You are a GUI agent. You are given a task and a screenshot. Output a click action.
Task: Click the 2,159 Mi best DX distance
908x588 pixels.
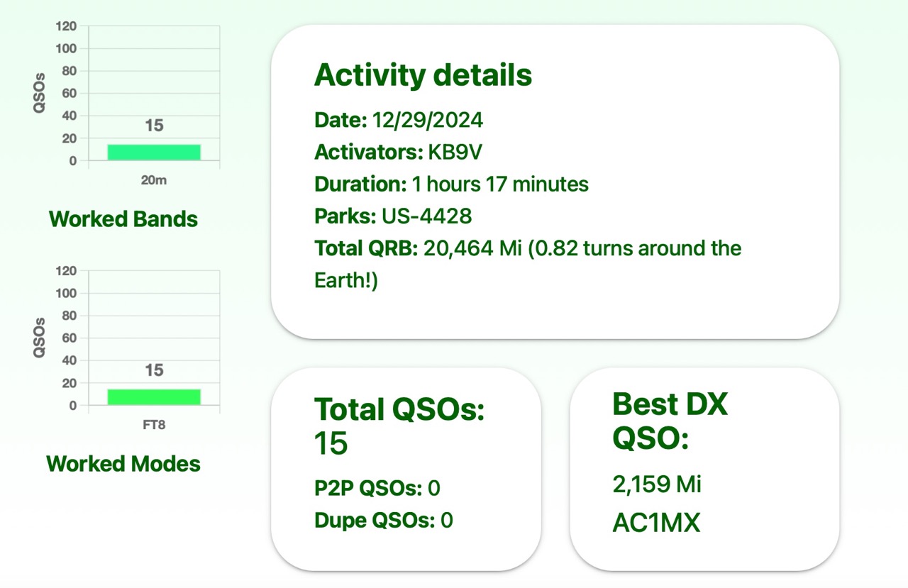point(657,484)
